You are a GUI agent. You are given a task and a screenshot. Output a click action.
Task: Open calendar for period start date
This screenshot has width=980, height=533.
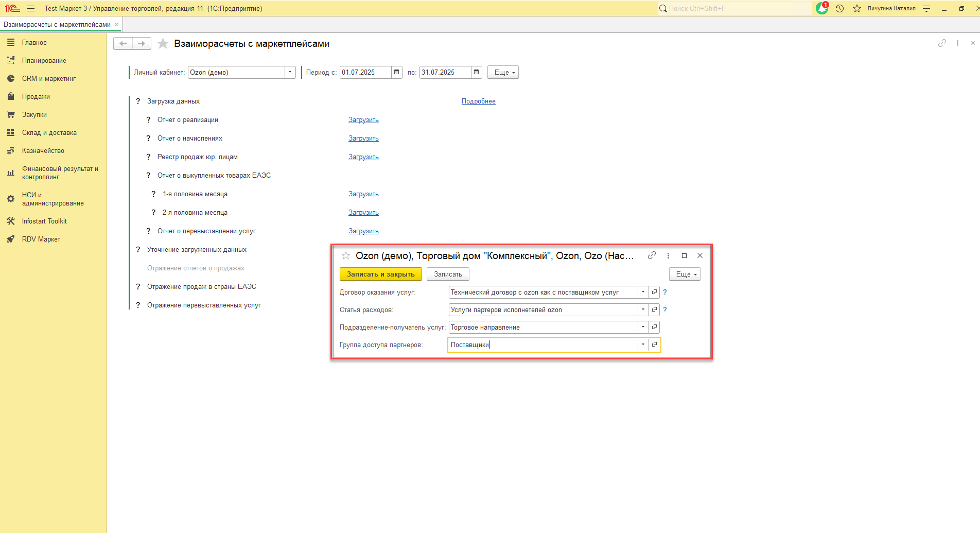397,72
